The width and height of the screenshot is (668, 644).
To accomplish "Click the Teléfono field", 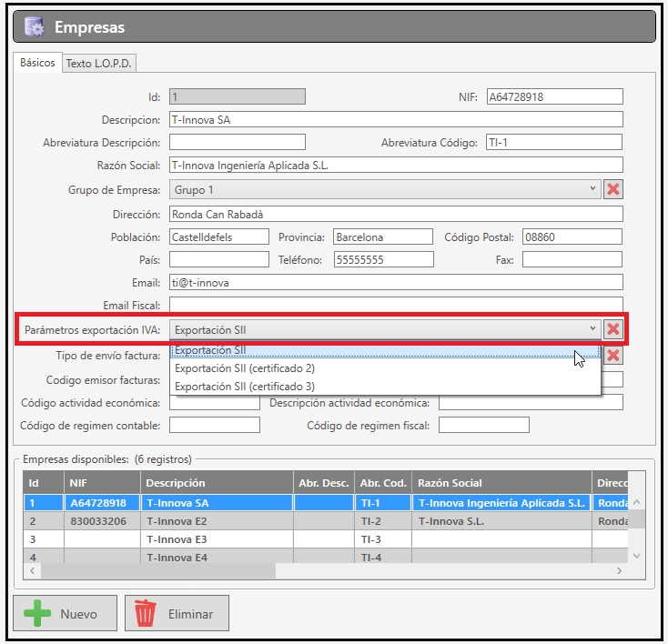I will [384, 259].
